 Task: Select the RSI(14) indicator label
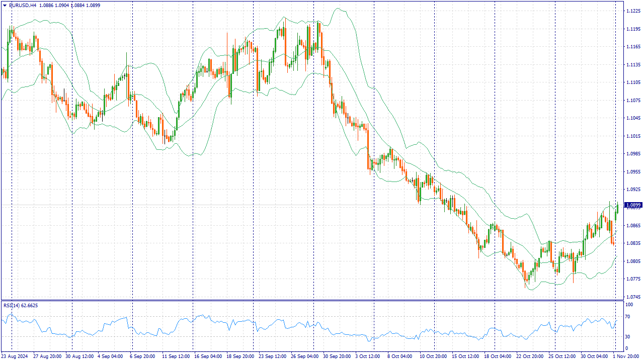(12, 305)
